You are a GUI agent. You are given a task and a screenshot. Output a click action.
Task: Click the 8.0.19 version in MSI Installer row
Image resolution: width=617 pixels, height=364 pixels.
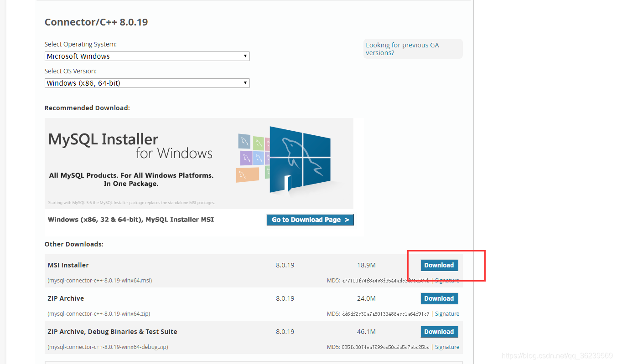285,265
